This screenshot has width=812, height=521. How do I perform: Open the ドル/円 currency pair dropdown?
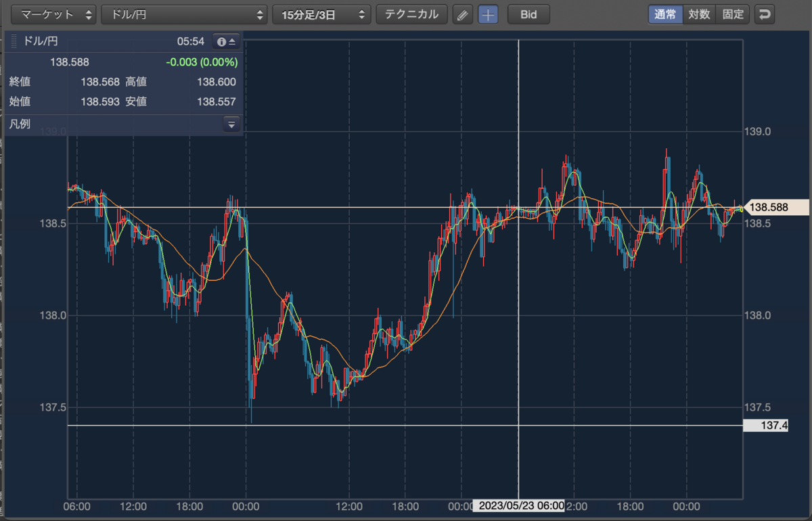(184, 14)
